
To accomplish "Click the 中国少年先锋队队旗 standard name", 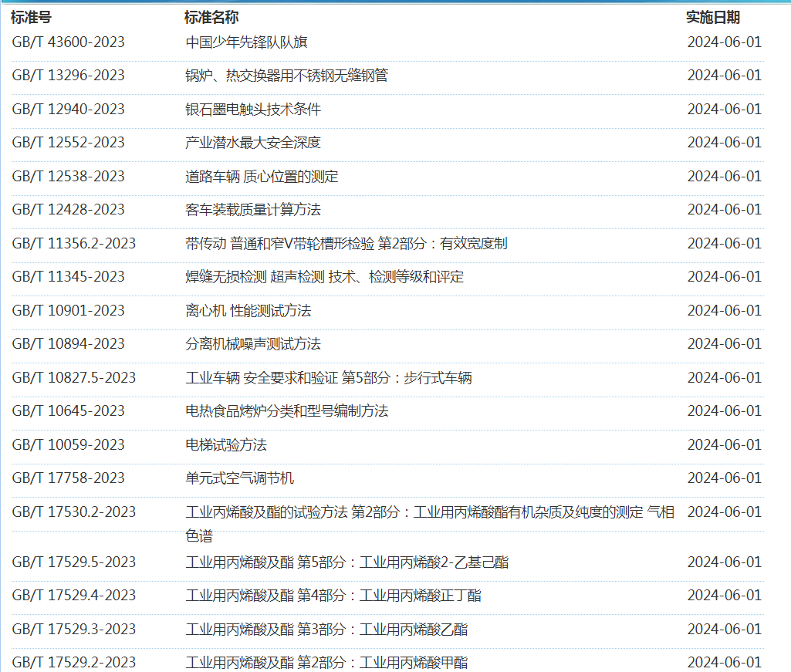I will coord(246,42).
